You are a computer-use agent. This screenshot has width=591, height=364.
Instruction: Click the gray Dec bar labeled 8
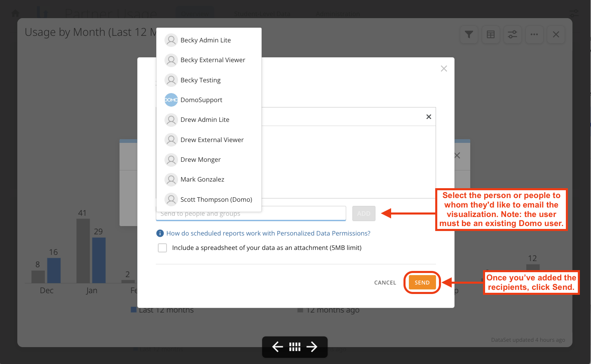click(x=38, y=277)
